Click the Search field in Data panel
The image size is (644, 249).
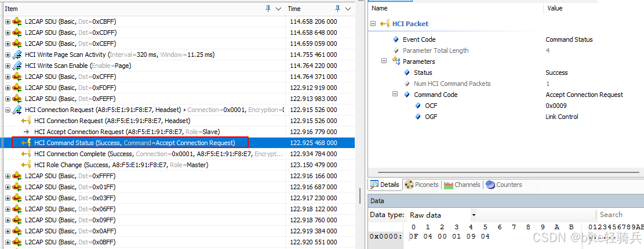(x=620, y=214)
